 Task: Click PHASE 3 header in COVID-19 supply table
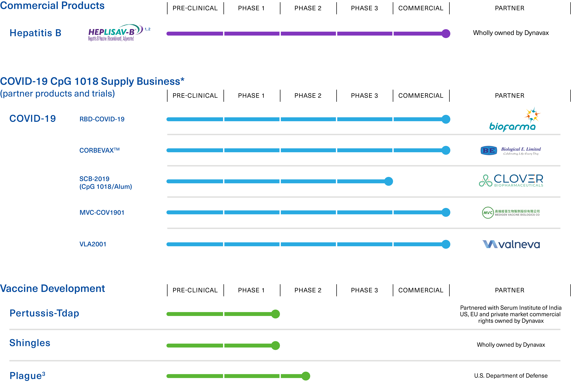click(x=364, y=96)
